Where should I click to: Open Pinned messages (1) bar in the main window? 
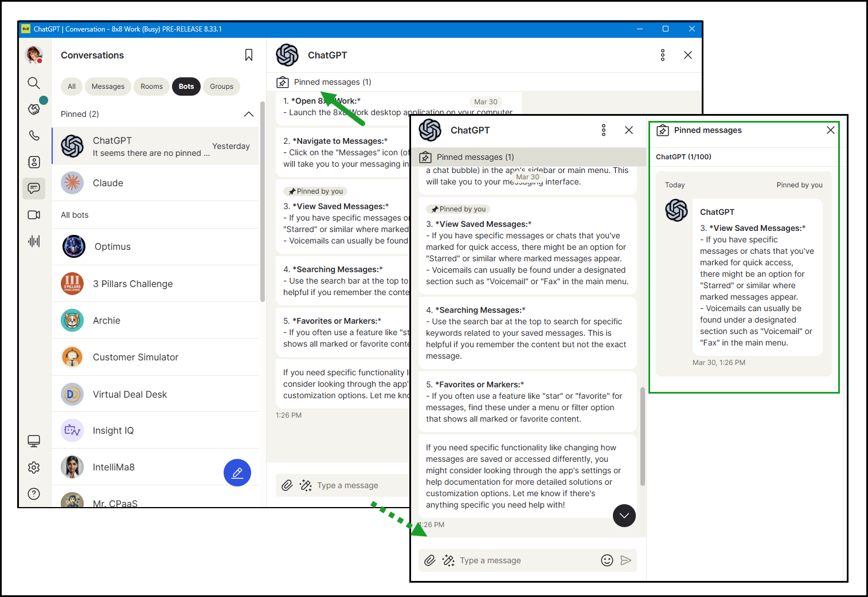484,82
